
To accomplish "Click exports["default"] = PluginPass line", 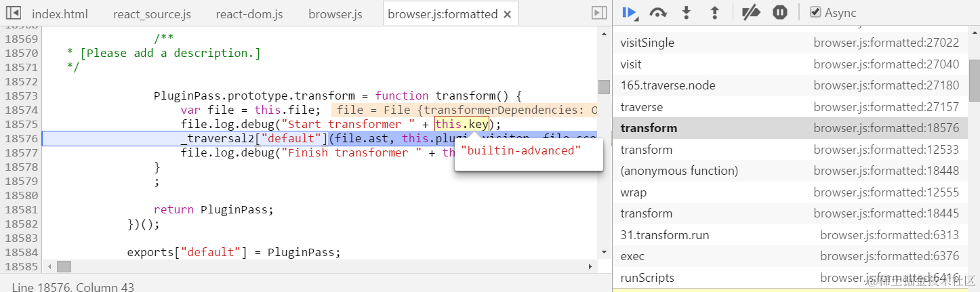I will [x=234, y=252].
